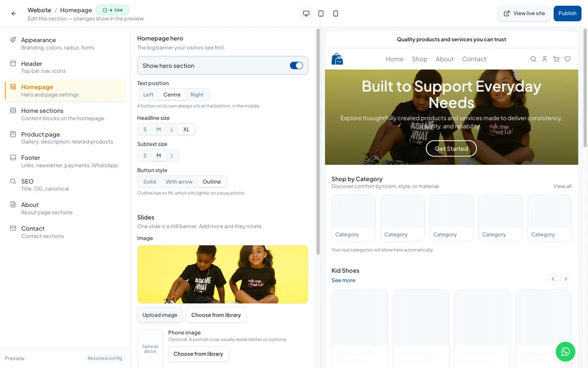The height and width of the screenshot is (368, 588).
Task: Click the preview pane scrollbar
Action: click(x=585, y=87)
